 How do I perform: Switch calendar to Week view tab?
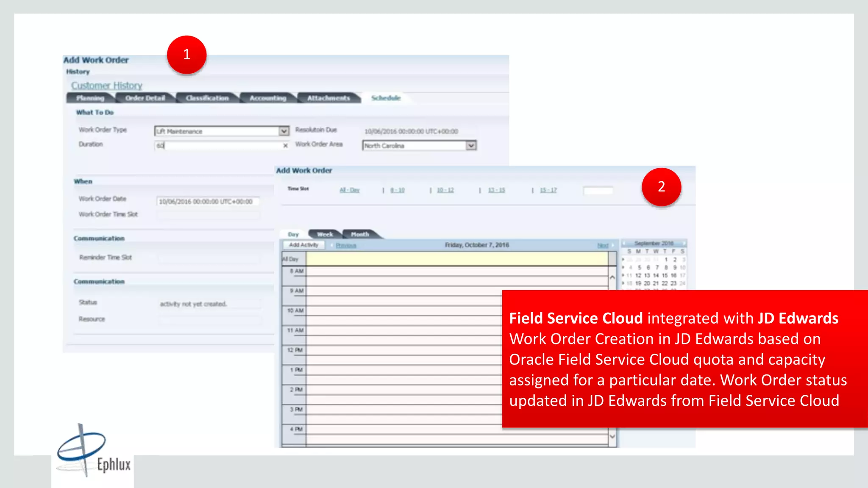pyautogui.click(x=325, y=234)
